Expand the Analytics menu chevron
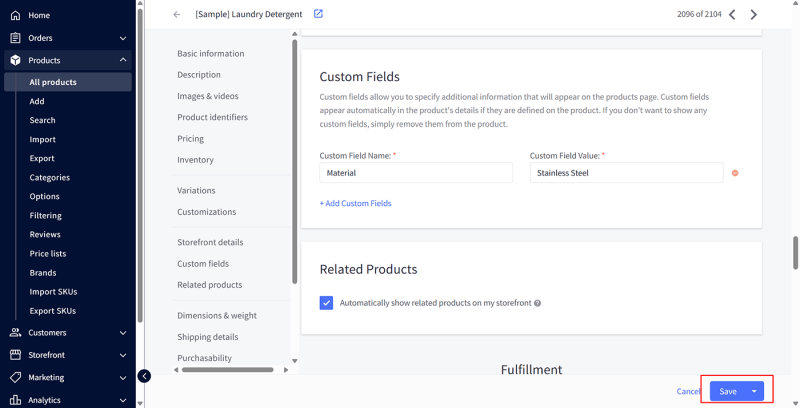This screenshot has height=408, width=800. [123, 400]
